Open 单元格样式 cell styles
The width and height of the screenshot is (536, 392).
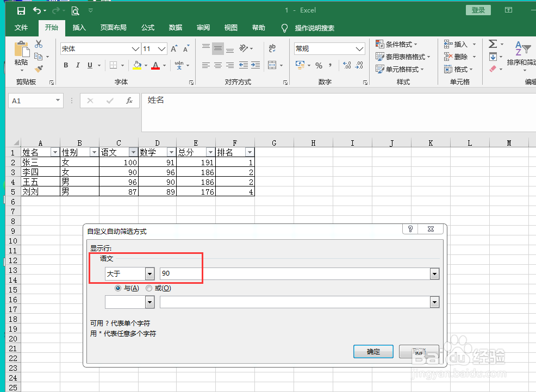400,70
